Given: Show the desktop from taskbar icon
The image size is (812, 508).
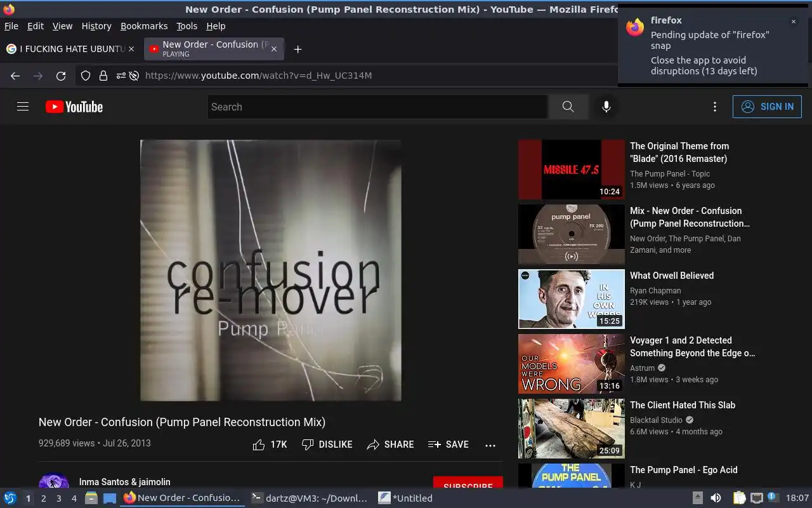Looking at the screenshot, I should click(110, 498).
